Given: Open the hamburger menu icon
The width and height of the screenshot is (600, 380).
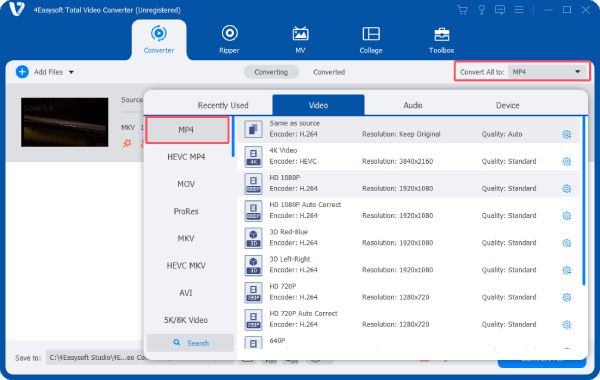Looking at the screenshot, I should (519, 10).
